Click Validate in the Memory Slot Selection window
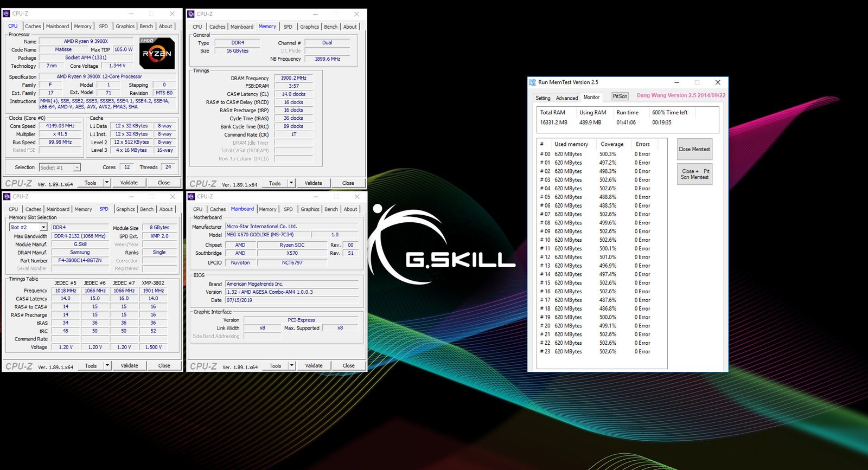The height and width of the screenshot is (470, 868). [129, 365]
